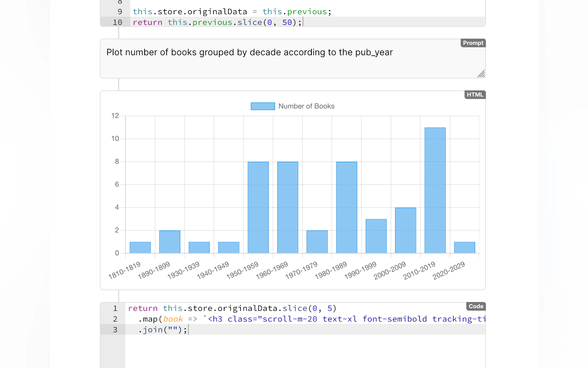Click into the decade plot prompt text
The height and width of the screenshot is (368, 588).
[x=249, y=52]
